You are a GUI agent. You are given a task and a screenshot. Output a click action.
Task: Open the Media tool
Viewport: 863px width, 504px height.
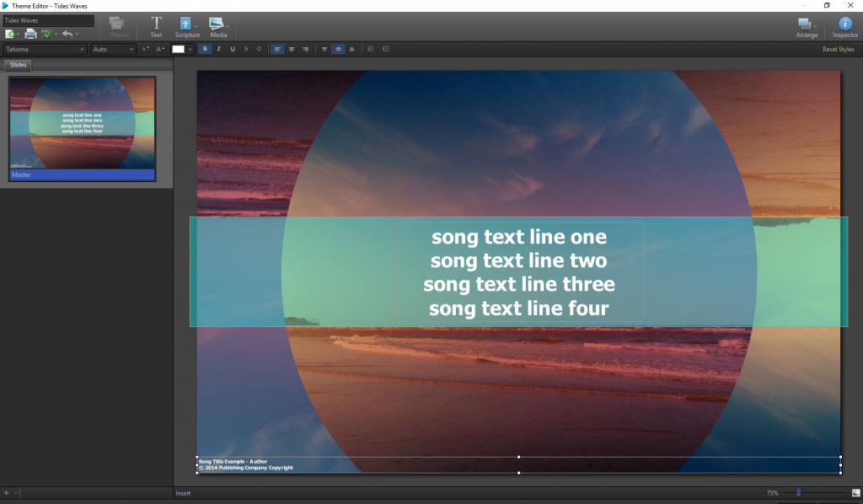(x=216, y=25)
